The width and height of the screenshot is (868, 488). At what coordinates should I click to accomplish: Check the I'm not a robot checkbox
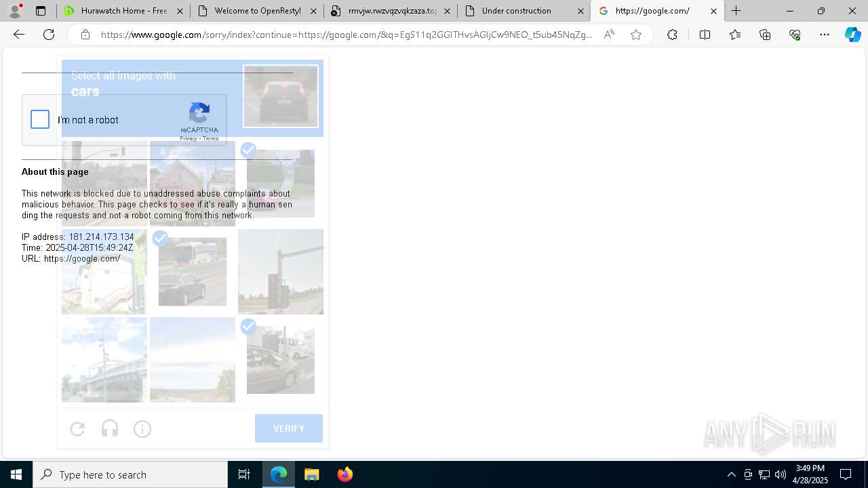(40, 120)
